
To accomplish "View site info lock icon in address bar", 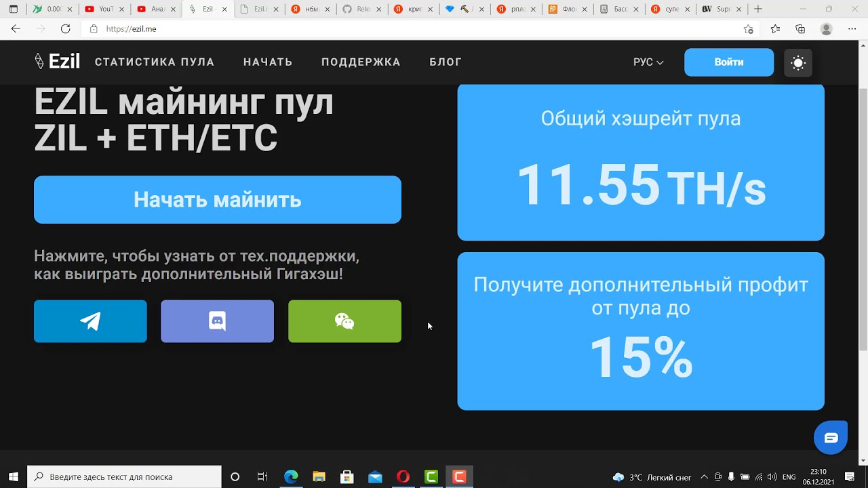I will coord(94,29).
